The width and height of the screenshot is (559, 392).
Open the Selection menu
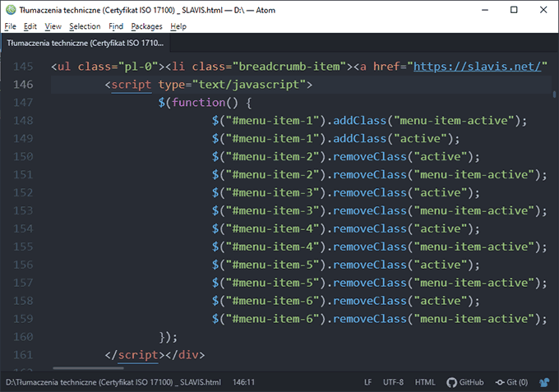(85, 26)
